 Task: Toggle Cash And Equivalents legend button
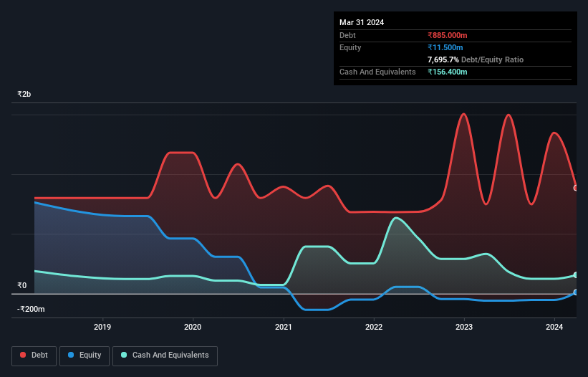coord(165,355)
